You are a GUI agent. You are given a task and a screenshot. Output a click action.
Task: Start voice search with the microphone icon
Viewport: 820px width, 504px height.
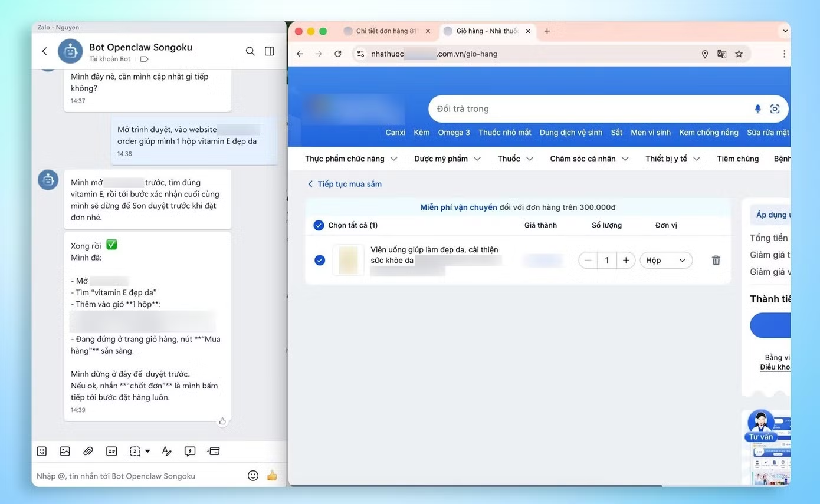click(x=757, y=108)
